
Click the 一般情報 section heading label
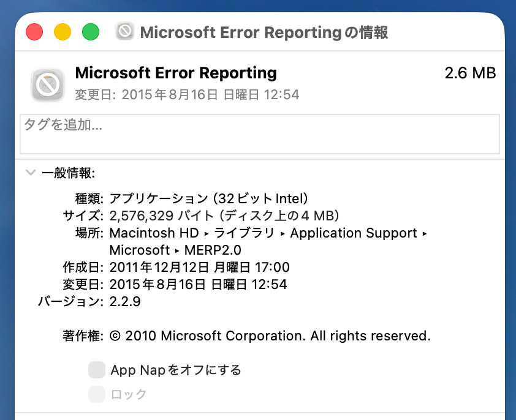coord(68,173)
